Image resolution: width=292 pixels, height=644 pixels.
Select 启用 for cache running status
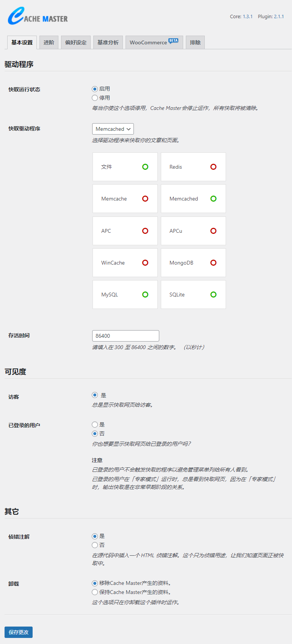95,89
